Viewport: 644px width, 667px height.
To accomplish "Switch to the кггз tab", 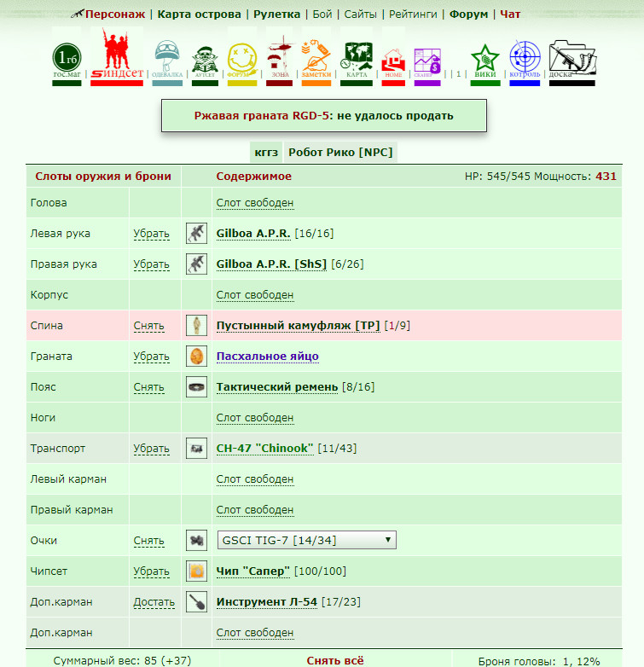I will (x=266, y=153).
